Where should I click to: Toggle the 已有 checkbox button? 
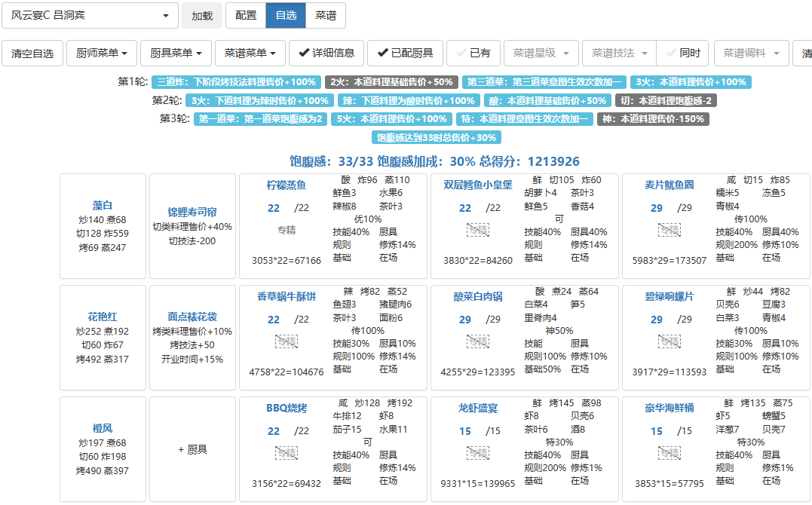coord(473,54)
